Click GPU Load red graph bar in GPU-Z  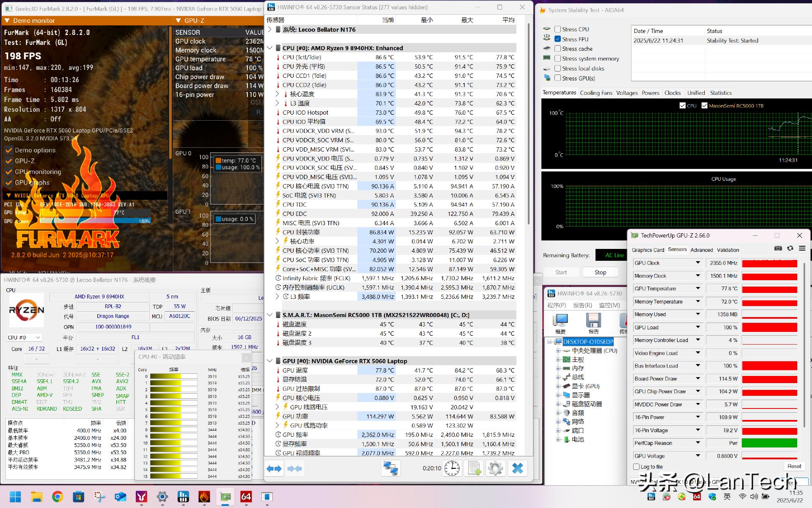tap(769, 327)
